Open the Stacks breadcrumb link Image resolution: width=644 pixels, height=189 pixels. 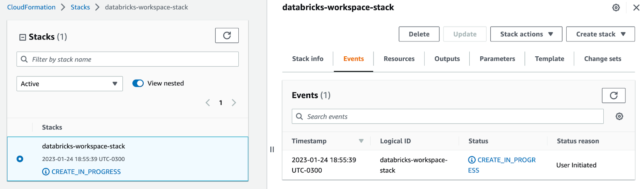(80, 7)
